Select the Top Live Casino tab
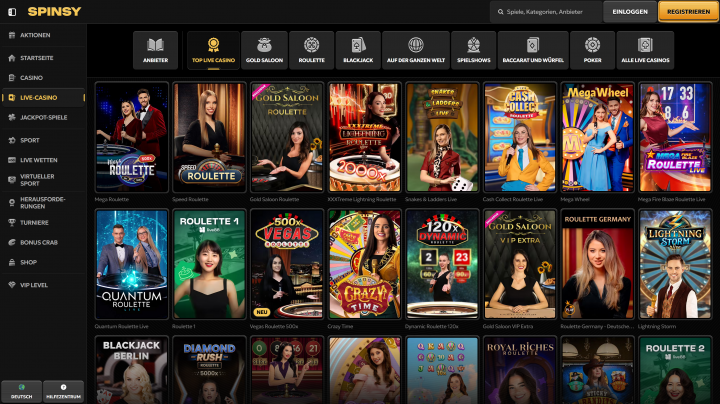The height and width of the screenshot is (404, 720). [x=213, y=50]
